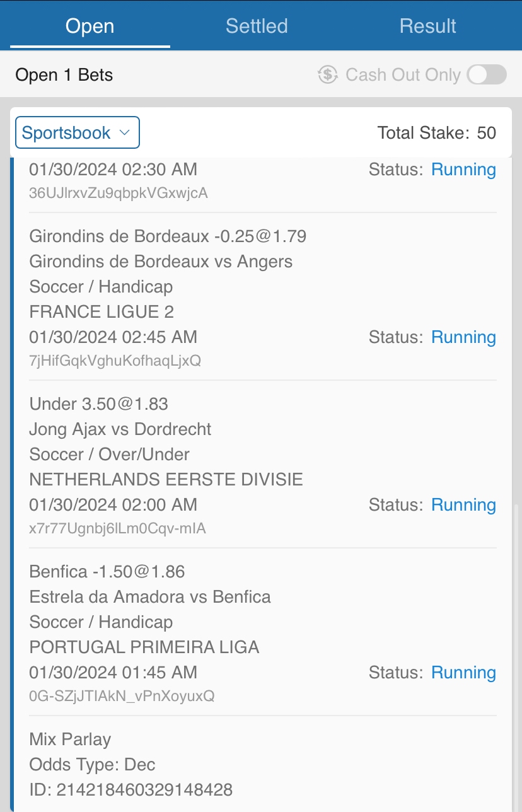Click bet reference 7jHifGqkVghuKofhaqLjxQ
The height and width of the screenshot is (812, 522).
(x=115, y=361)
